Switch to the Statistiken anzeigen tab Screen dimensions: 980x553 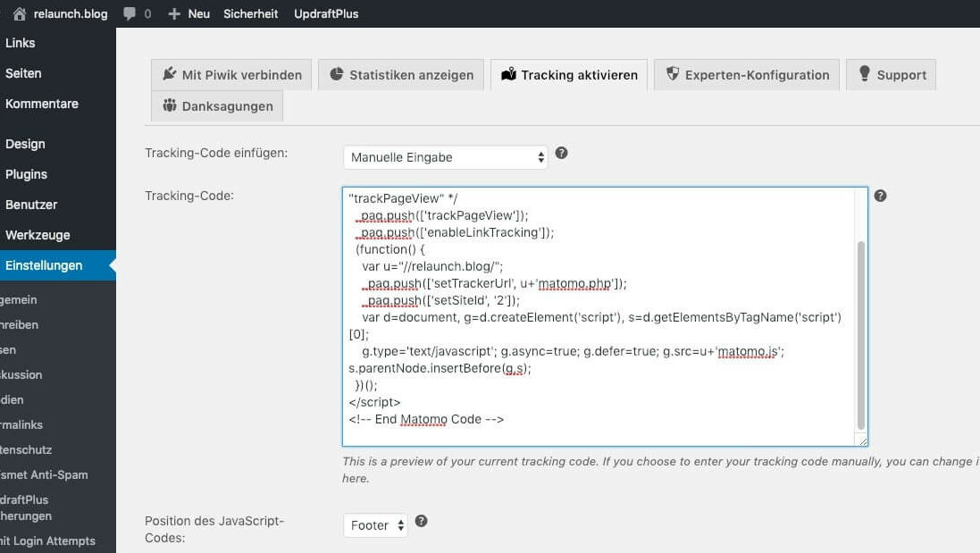401,74
